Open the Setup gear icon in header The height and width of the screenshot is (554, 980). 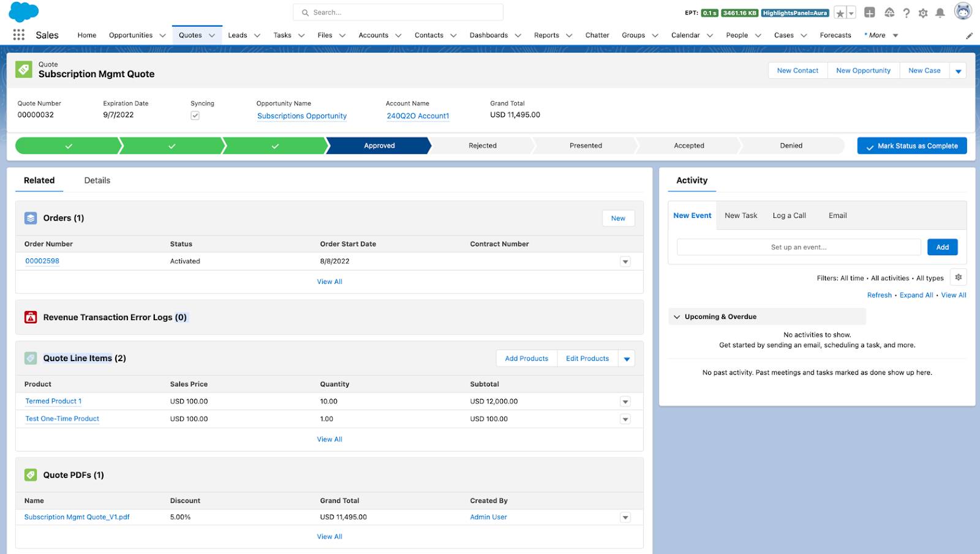[x=923, y=13]
